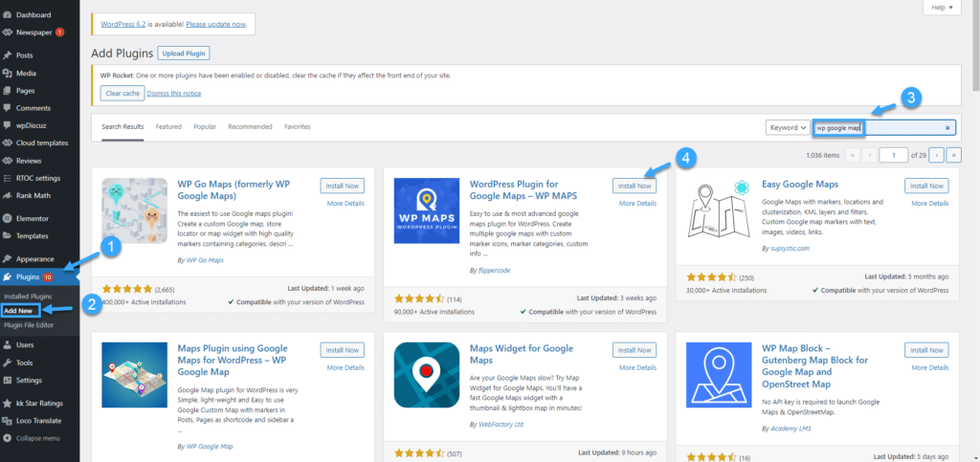Expand the Help dropdown tab
Viewport: 980px width, 462px height.
tap(942, 8)
